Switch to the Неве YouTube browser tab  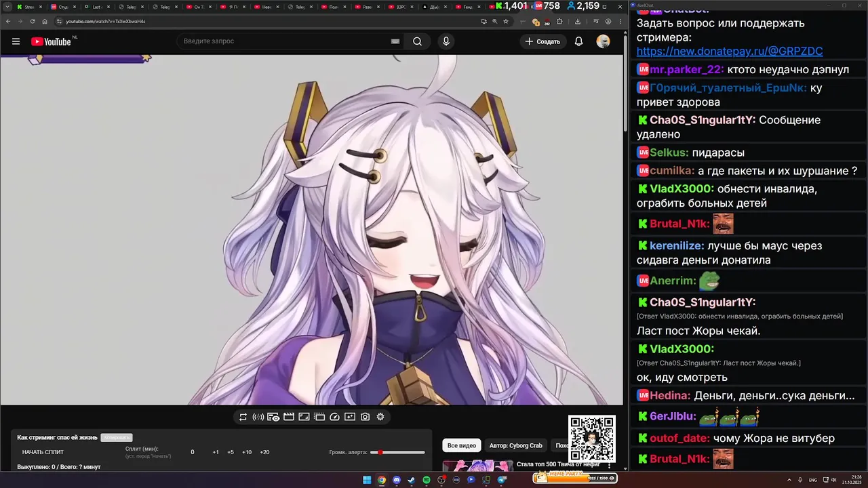(x=267, y=7)
